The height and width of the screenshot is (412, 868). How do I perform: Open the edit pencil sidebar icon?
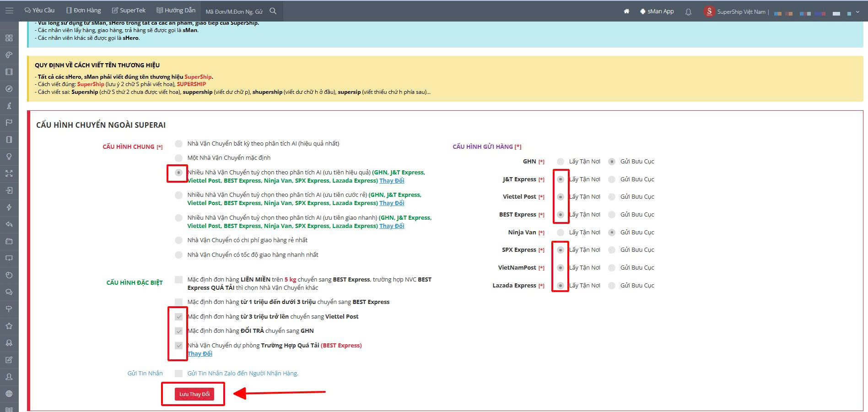pyautogui.click(x=9, y=360)
